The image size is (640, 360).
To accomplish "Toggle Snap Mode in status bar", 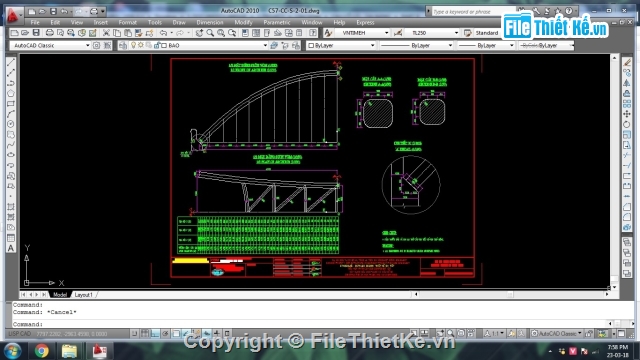I will coord(135,333).
